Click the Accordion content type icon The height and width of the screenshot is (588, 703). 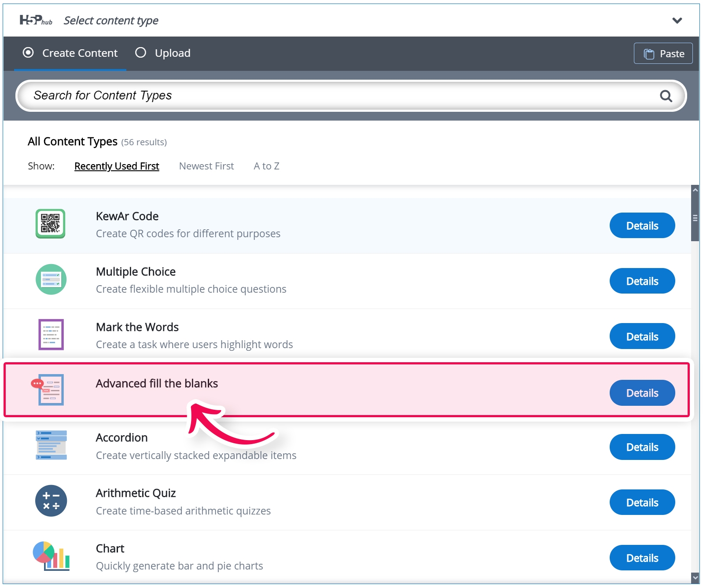click(51, 445)
